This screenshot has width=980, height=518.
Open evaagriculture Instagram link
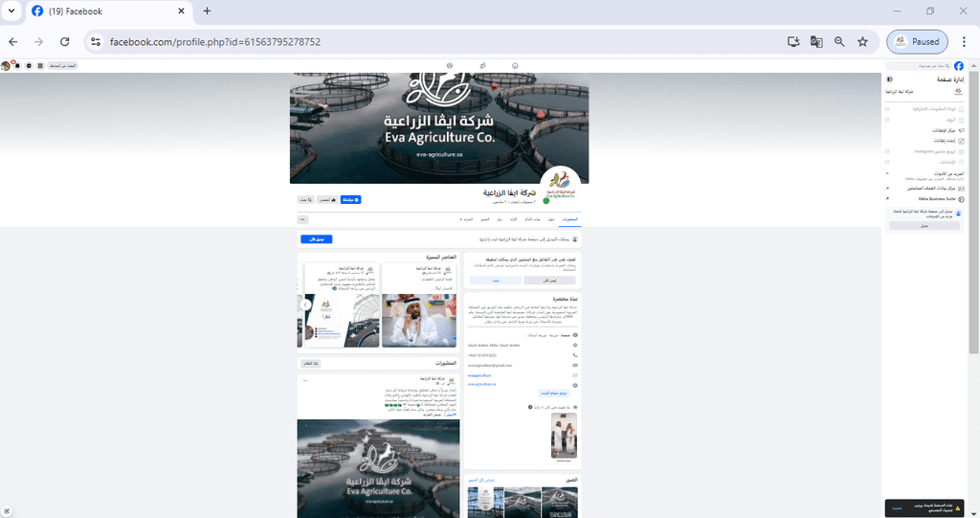pos(479,375)
